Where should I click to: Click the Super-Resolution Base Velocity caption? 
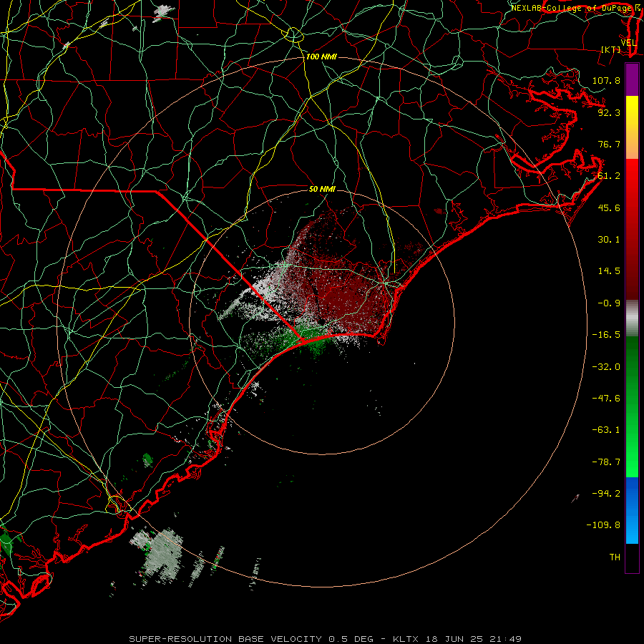[x=325, y=639]
